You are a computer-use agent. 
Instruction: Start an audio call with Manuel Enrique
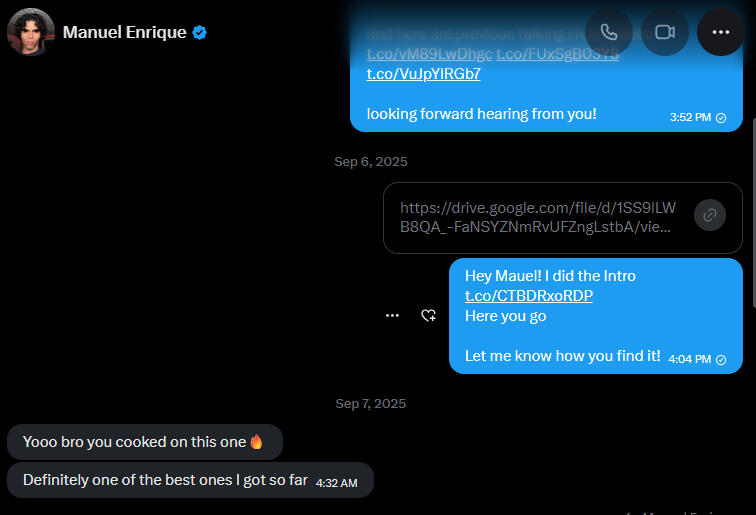(x=609, y=32)
